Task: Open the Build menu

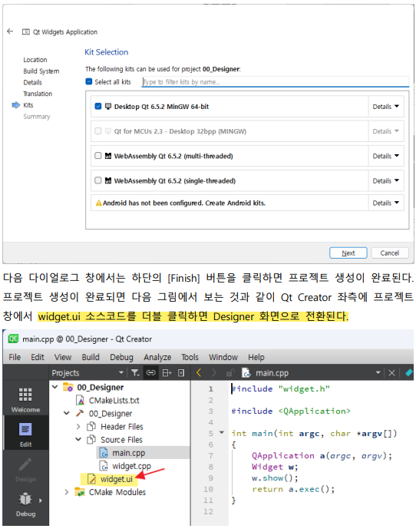Action: coord(91,357)
